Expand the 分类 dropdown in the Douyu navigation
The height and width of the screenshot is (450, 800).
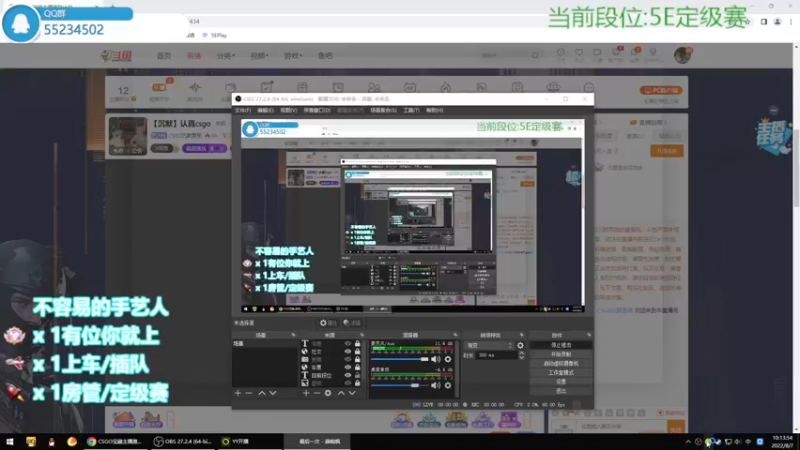(225, 56)
